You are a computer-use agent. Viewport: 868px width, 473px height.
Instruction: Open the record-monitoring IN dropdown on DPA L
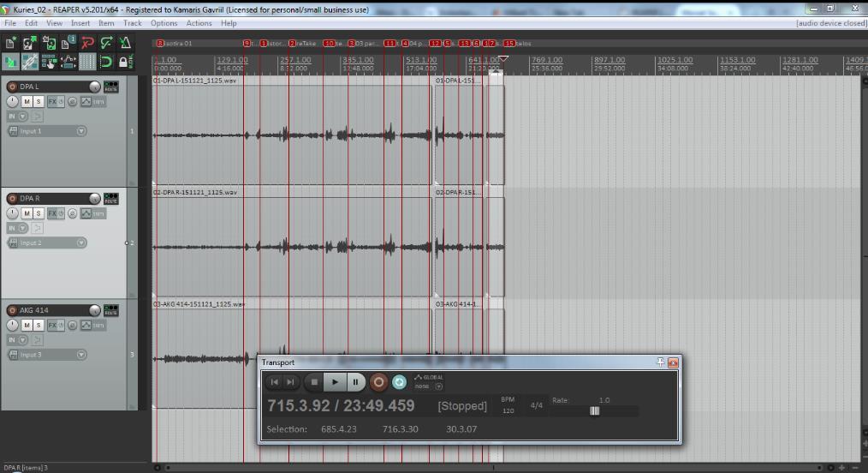pos(23,117)
